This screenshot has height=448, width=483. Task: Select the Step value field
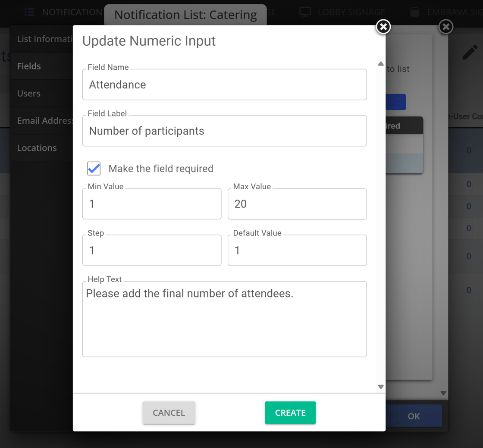click(152, 251)
